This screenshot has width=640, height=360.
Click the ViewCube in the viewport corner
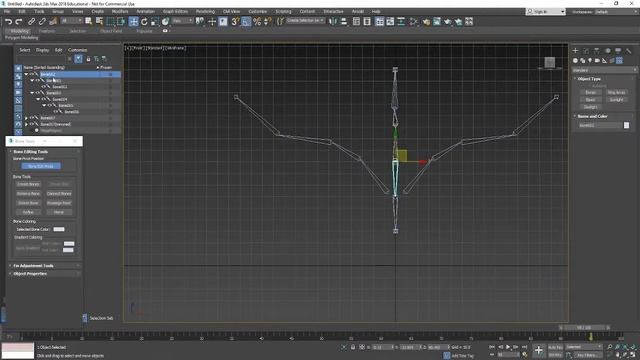(550, 62)
